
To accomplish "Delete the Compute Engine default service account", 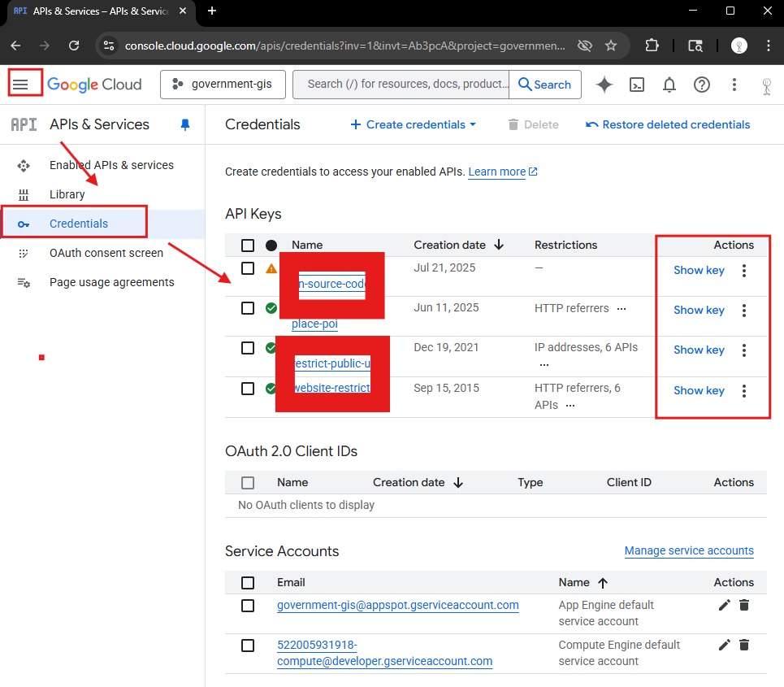I will 744,645.
